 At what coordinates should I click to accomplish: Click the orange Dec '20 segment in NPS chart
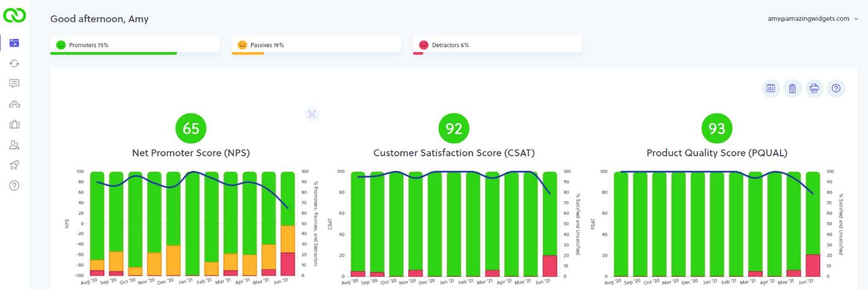[x=173, y=261]
